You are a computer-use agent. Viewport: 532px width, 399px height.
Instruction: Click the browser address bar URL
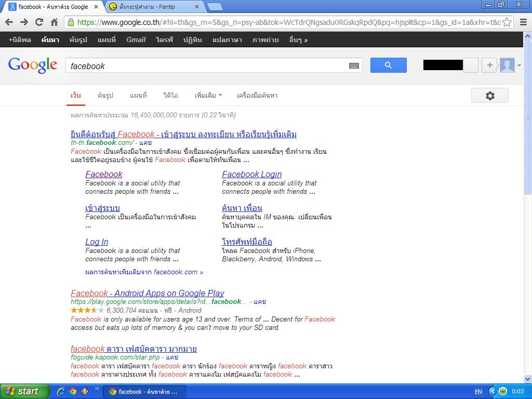288,22
